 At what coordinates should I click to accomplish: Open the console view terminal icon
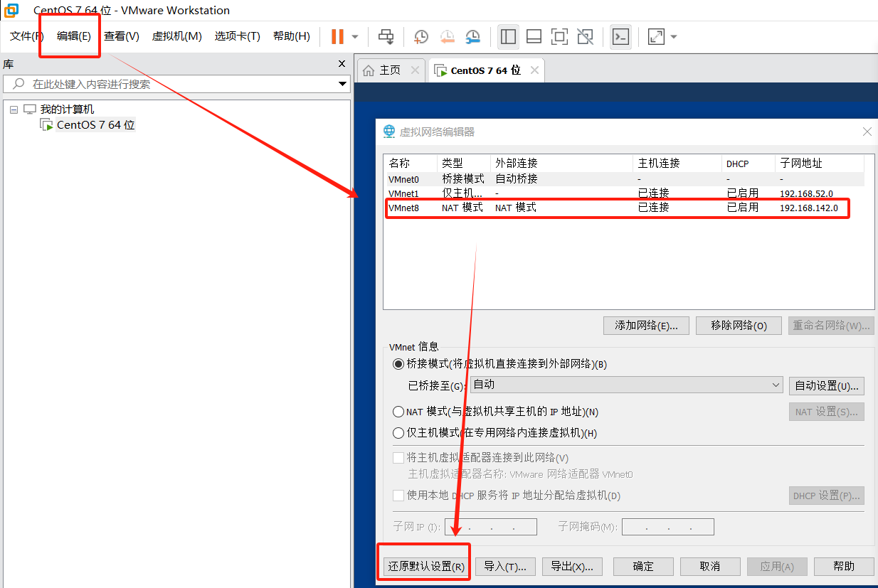click(x=621, y=36)
